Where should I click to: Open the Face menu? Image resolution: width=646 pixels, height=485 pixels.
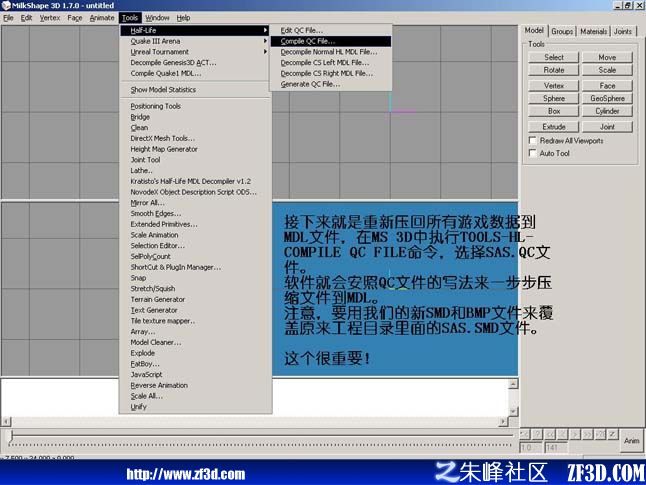pyautogui.click(x=75, y=18)
